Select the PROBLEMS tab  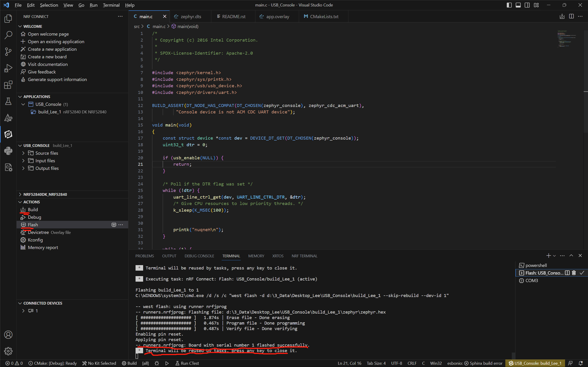(x=145, y=256)
